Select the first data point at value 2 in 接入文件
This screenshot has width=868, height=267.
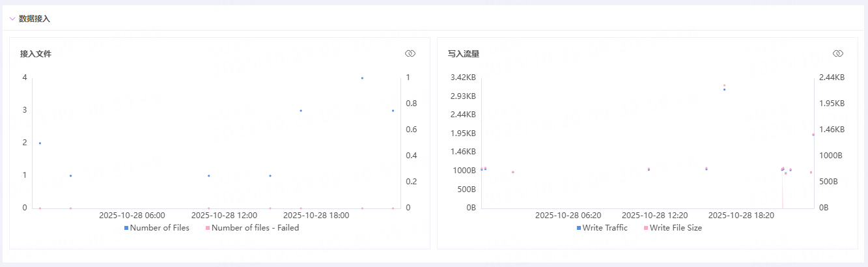(x=40, y=143)
